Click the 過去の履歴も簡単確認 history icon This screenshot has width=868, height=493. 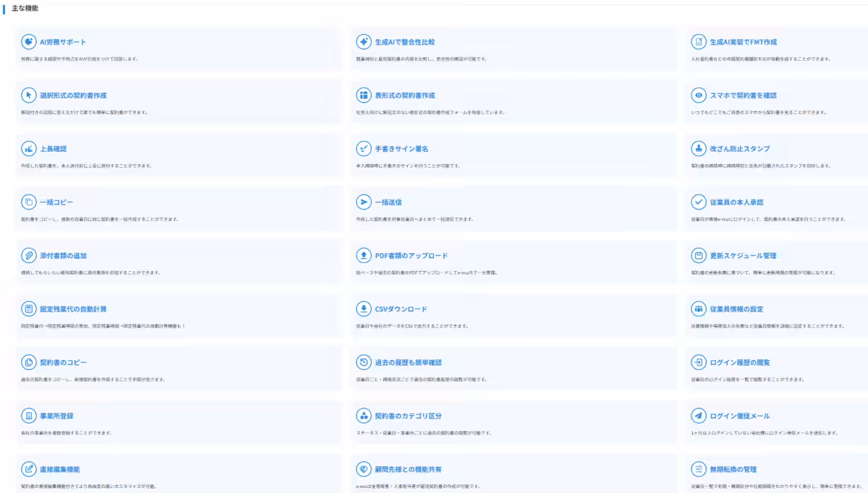click(x=364, y=362)
